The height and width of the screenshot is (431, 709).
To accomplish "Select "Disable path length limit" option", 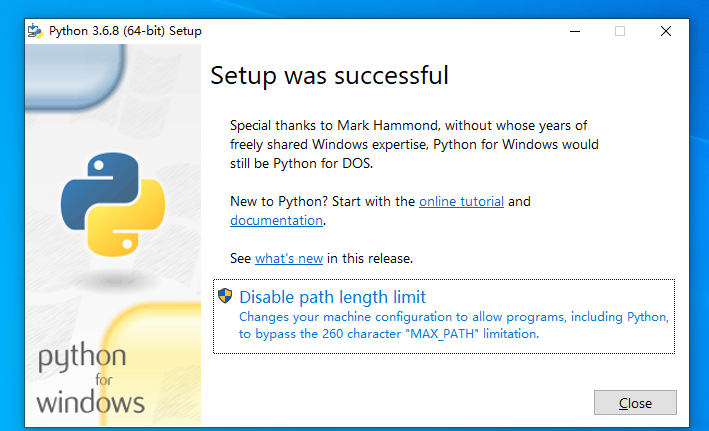I will tap(332, 297).
